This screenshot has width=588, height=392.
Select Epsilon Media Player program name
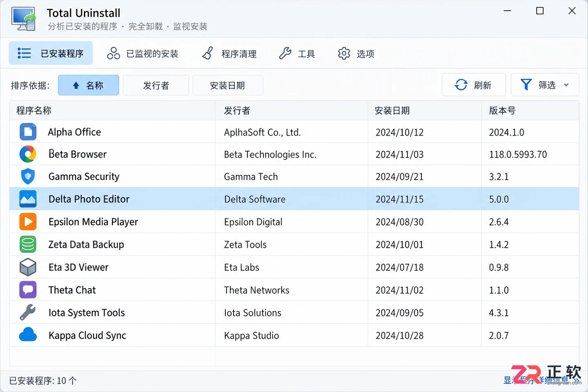[x=94, y=222]
